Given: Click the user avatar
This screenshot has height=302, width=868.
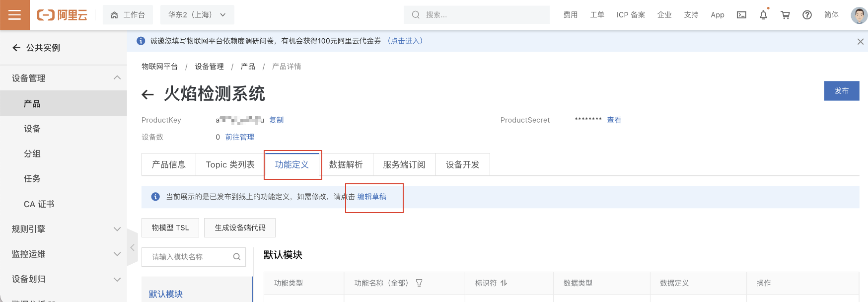Looking at the screenshot, I should point(859,15).
